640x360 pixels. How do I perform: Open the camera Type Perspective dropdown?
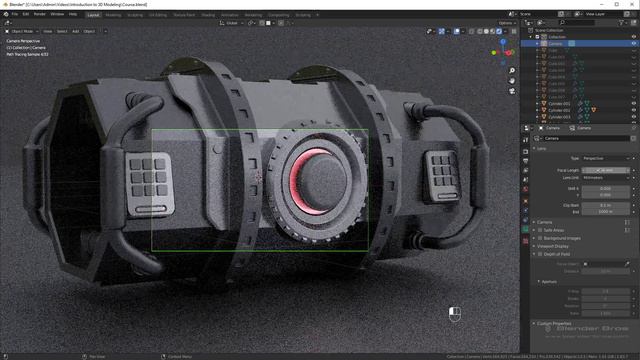click(606, 158)
